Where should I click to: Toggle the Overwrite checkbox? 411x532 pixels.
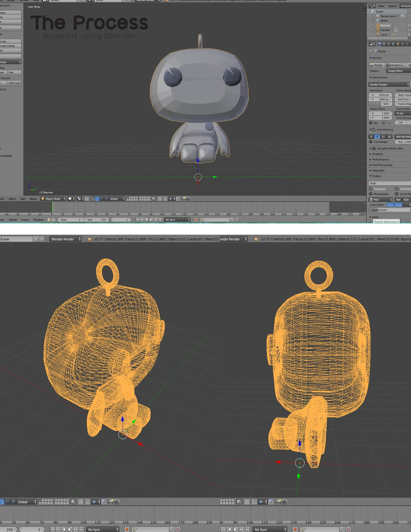tap(371, 189)
